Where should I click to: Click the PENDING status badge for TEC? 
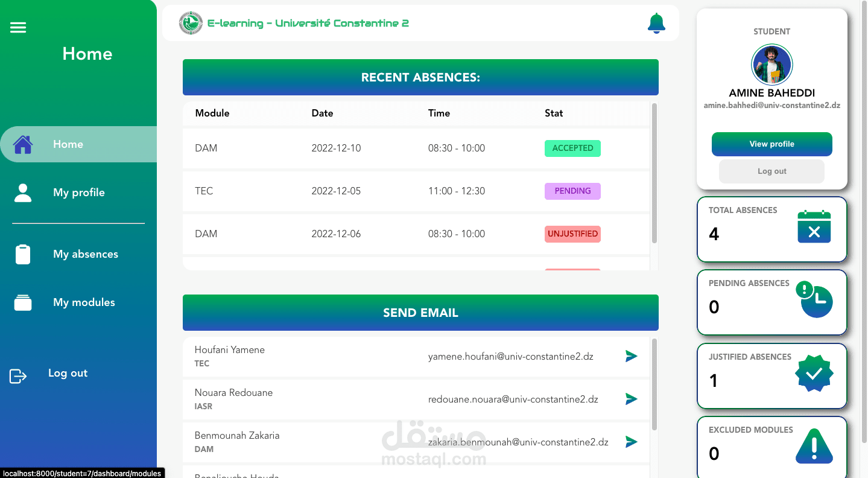click(x=572, y=191)
